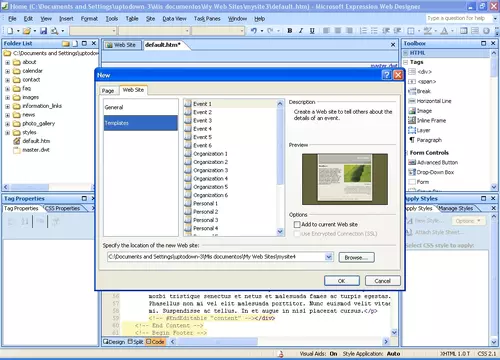
Task: Open the Task Panes menu
Action: (x=207, y=19)
